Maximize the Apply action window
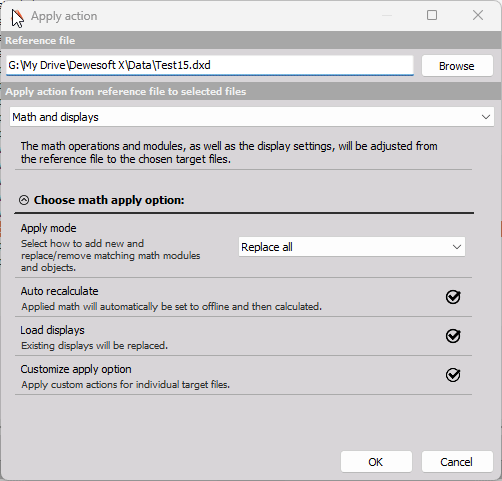The width and height of the screenshot is (502, 481). pos(432,15)
